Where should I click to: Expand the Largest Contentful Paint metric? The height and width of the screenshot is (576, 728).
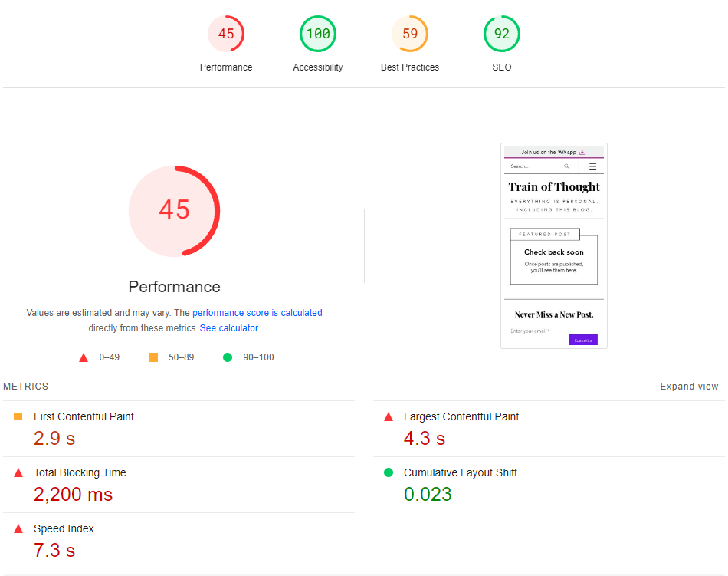pyautogui.click(x=549, y=429)
